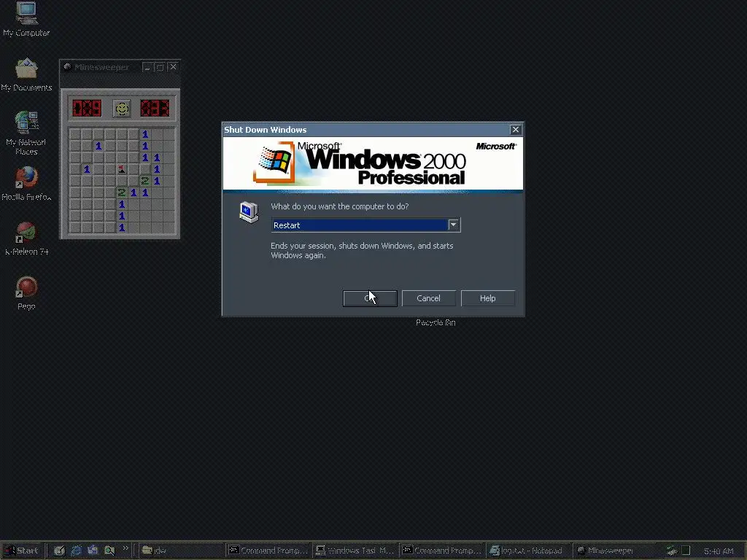Select My Network Places desktop icon
This screenshot has height=560, width=747.
(x=26, y=133)
